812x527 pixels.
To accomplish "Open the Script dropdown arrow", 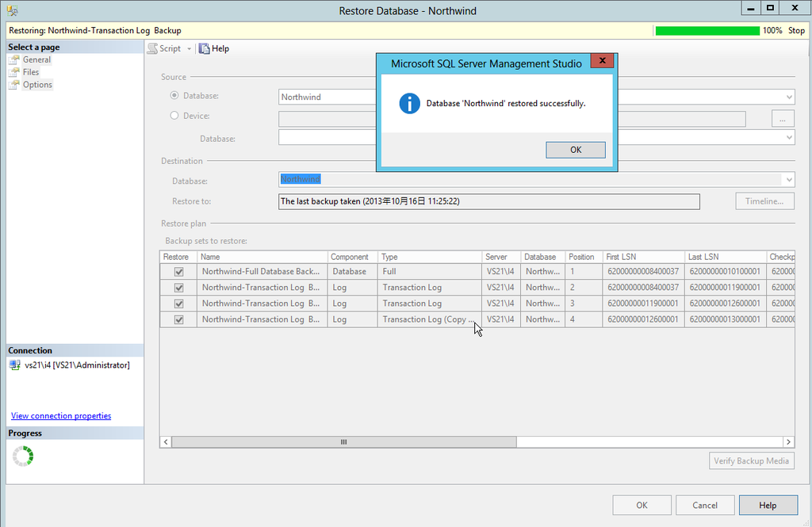I will tap(190, 49).
